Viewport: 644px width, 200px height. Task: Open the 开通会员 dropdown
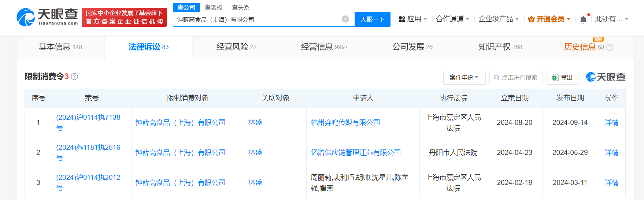click(569, 19)
